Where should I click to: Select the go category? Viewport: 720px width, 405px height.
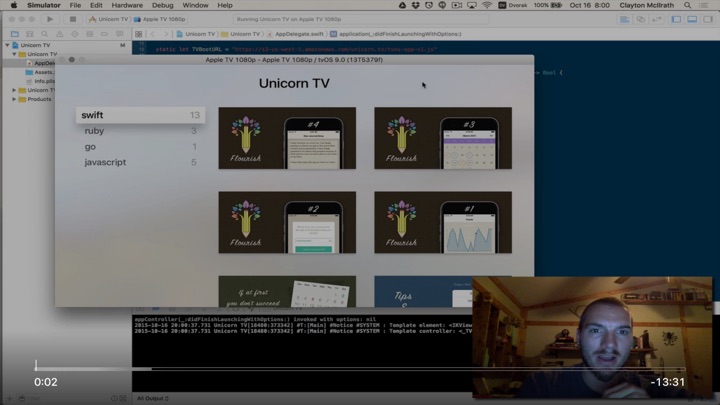(141, 146)
